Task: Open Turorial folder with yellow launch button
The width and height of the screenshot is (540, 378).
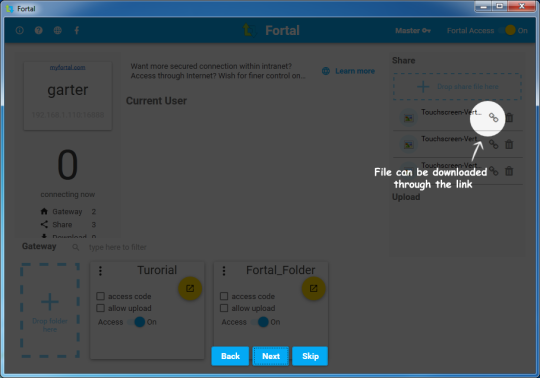Action: 190,288
